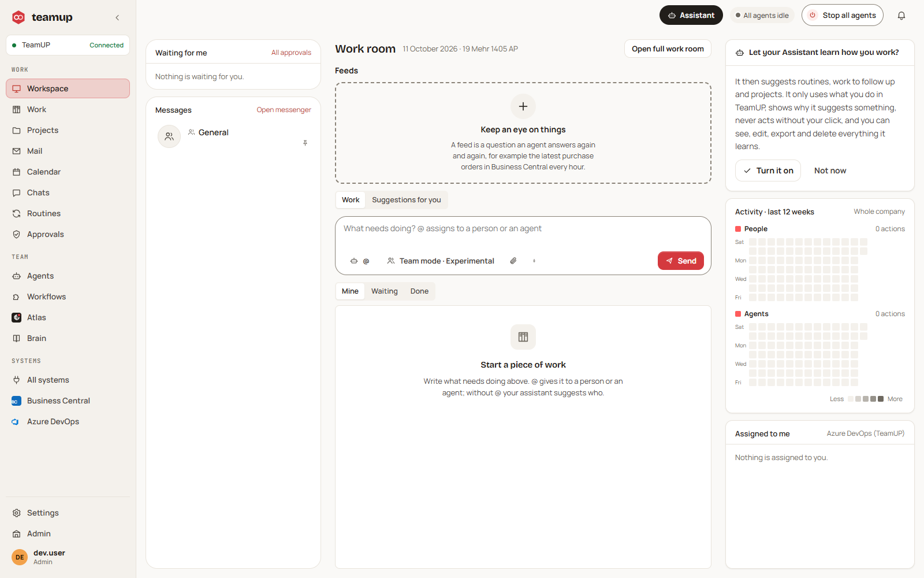Screen dimensions: 924x578
Task: Click into the What needs doing field
Action: pos(523,229)
